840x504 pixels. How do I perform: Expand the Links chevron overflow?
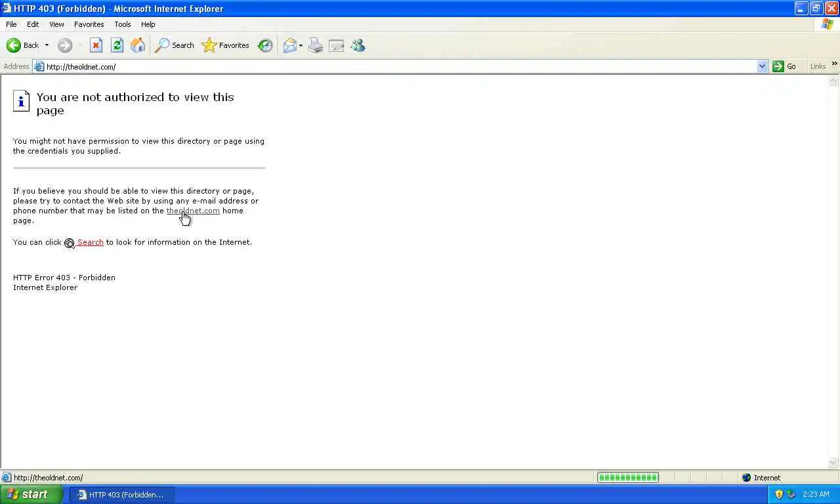(834, 64)
